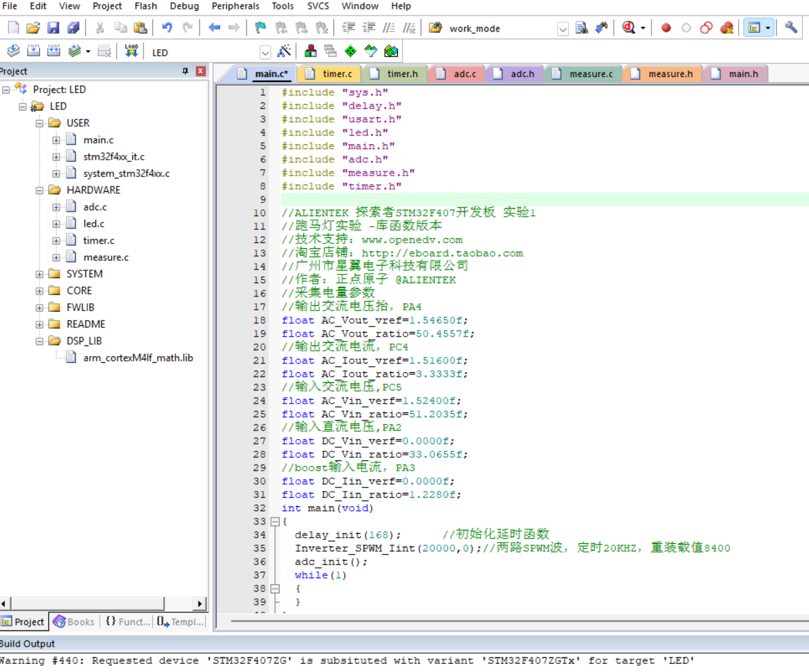The height and width of the screenshot is (672, 809).
Task: Click the Save All icon
Action: click(x=73, y=27)
